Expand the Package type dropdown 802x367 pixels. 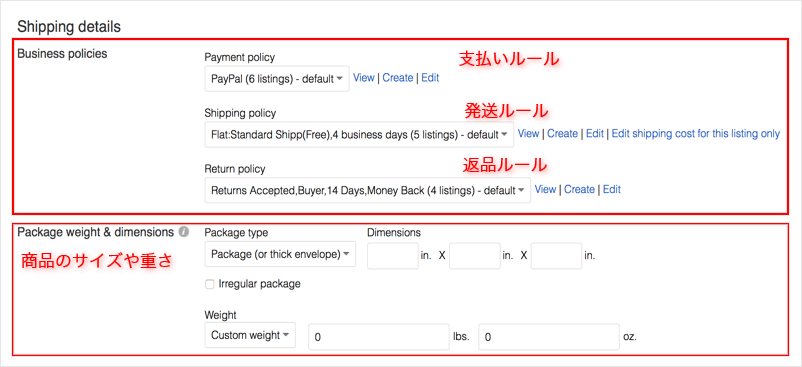(x=280, y=254)
